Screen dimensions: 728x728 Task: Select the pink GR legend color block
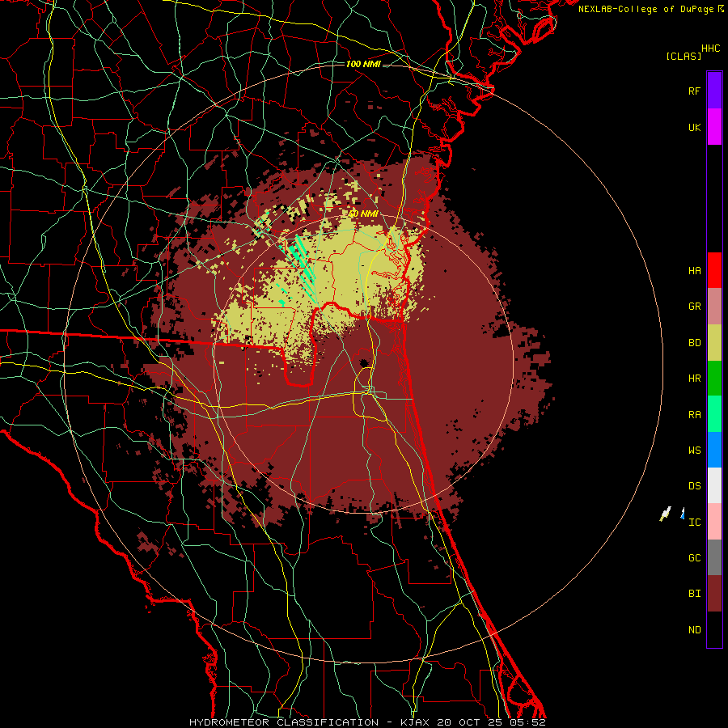pos(714,307)
